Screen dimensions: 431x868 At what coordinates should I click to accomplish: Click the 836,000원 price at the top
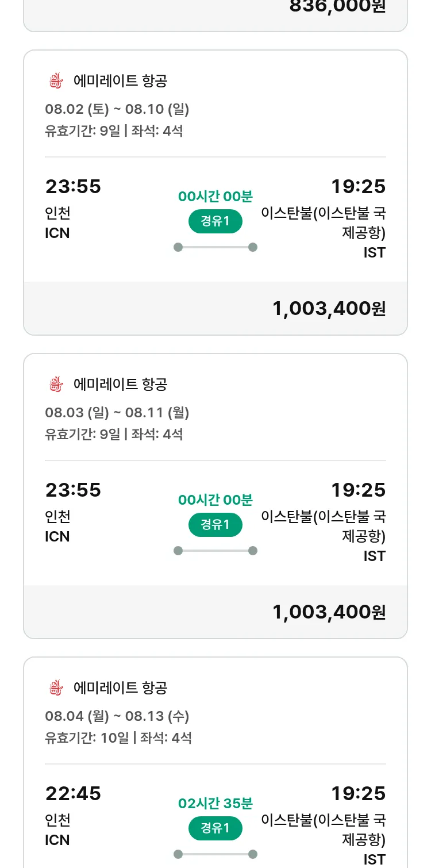tap(337, 7)
